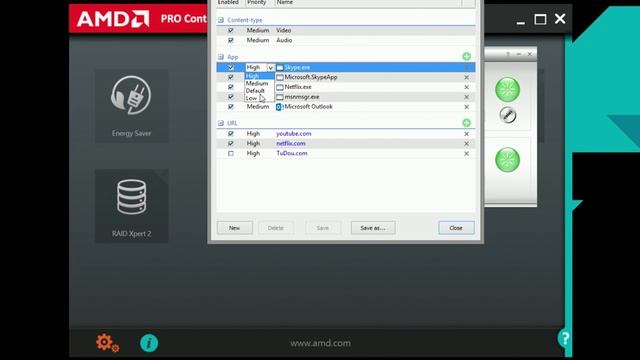Collapse the URL group

coord(221,123)
